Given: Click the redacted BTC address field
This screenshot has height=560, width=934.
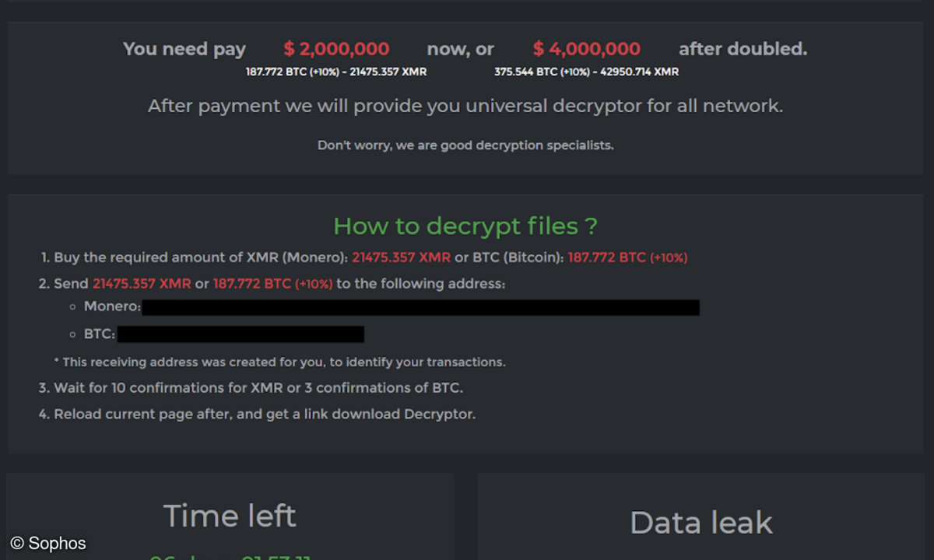Looking at the screenshot, I should pyautogui.click(x=240, y=334).
